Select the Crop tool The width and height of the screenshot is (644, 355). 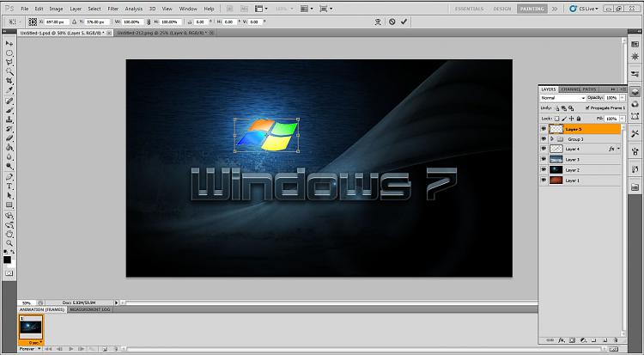coord(9,81)
